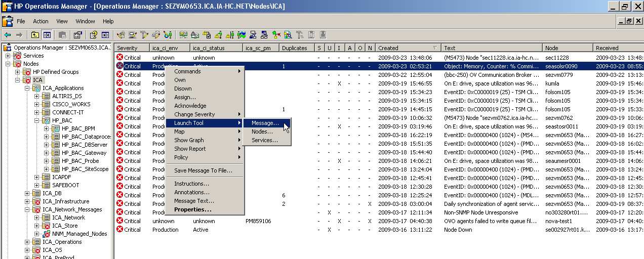The height and width of the screenshot is (259, 644).
Task: Click the NNM_Managed_Nodes tree icon
Action: [x=47, y=234]
